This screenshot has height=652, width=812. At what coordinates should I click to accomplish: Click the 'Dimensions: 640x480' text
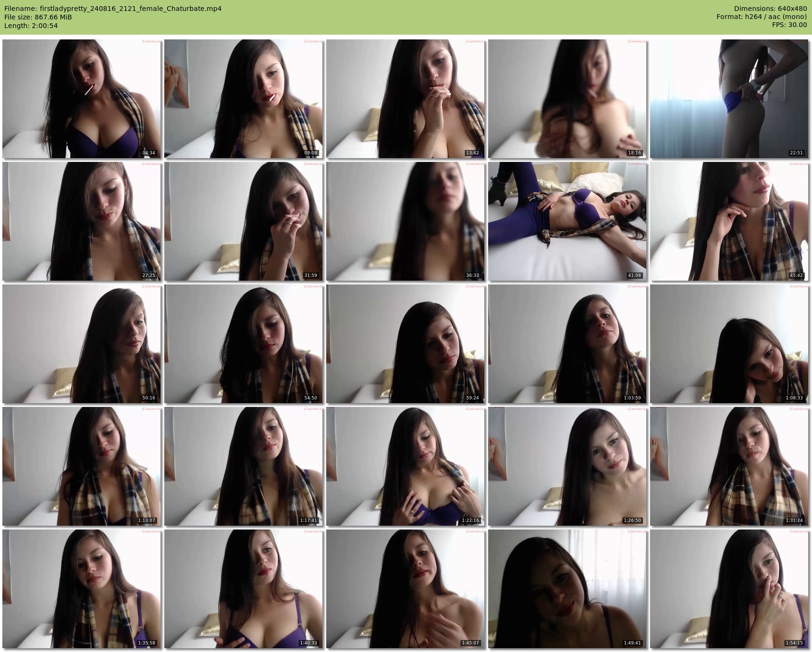[770, 9]
